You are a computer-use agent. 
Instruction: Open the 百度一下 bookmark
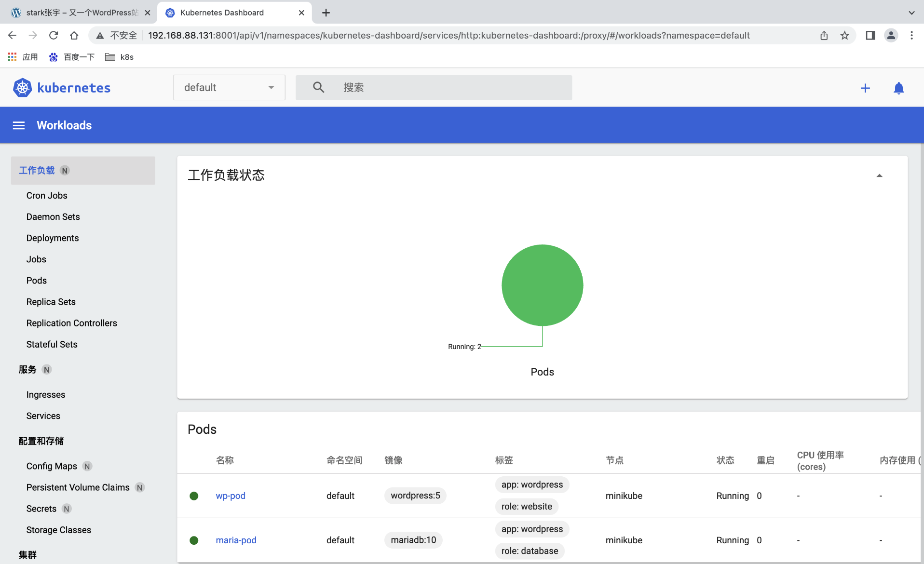click(72, 57)
